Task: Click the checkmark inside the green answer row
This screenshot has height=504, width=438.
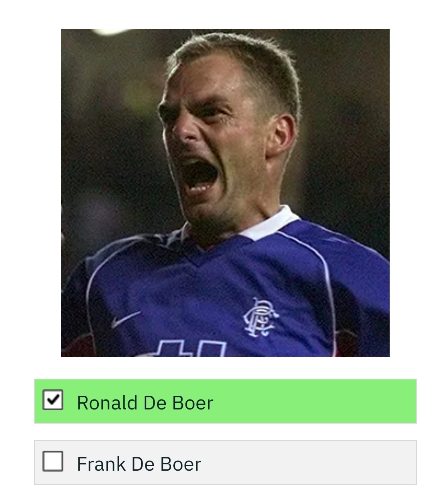Action: [53, 400]
